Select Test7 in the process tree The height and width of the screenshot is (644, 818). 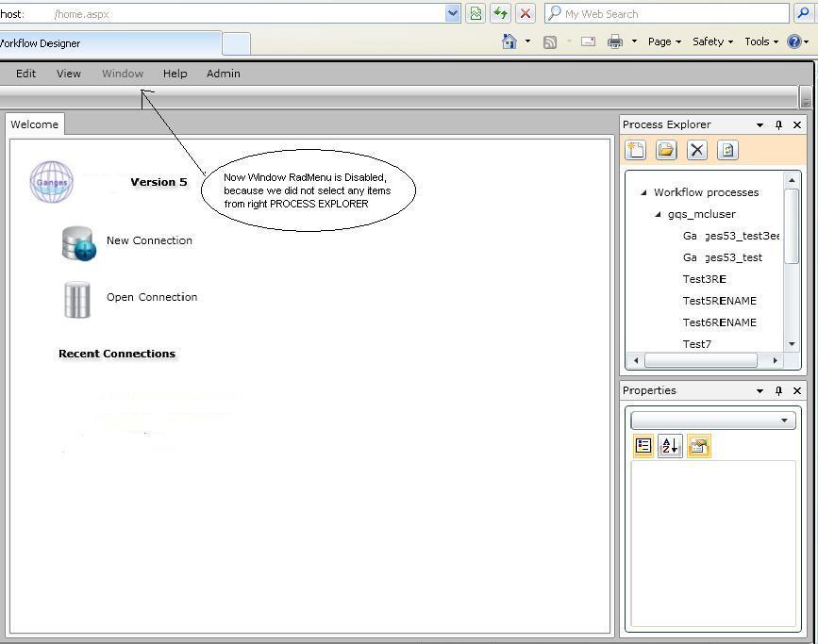tap(697, 344)
